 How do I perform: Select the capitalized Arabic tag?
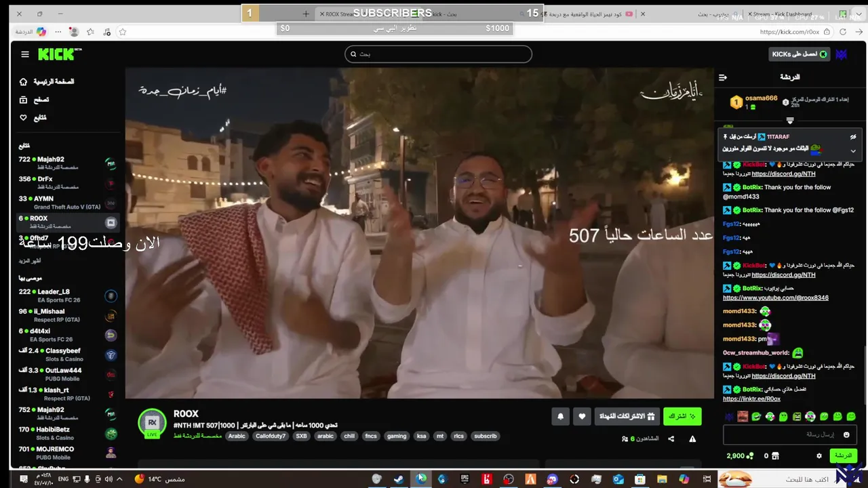point(237,436)
